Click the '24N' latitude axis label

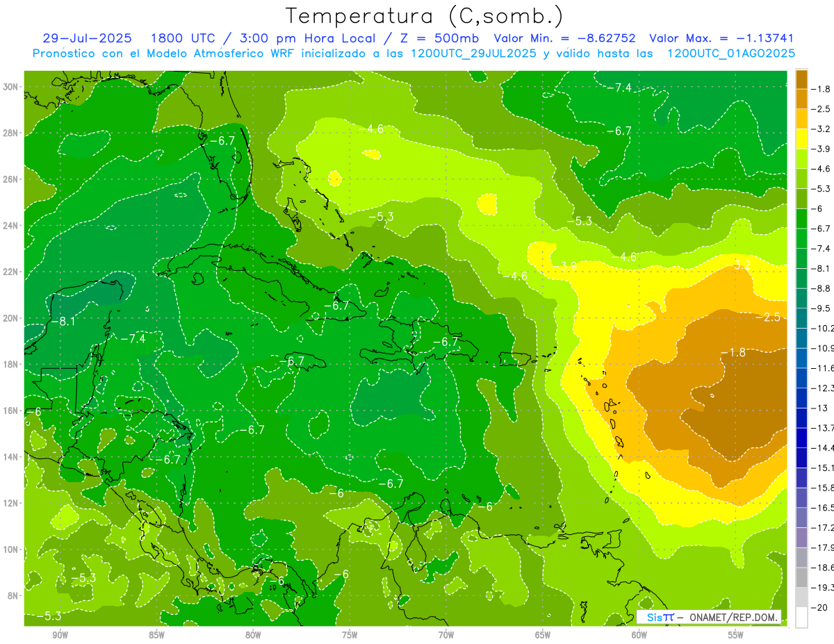pos(11,226)
